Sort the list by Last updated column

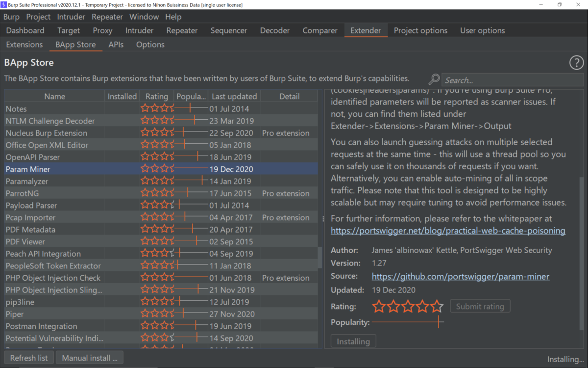[234, 96]
